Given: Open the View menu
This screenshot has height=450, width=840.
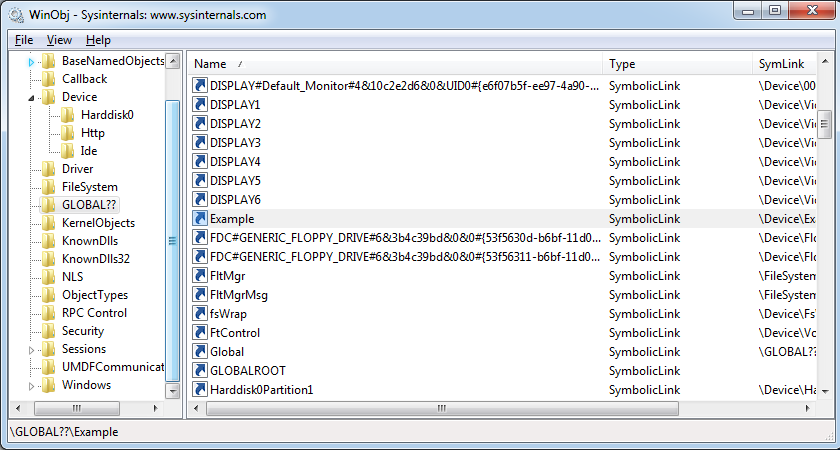Looking at the screenshot, I should (x=59, y=40).
